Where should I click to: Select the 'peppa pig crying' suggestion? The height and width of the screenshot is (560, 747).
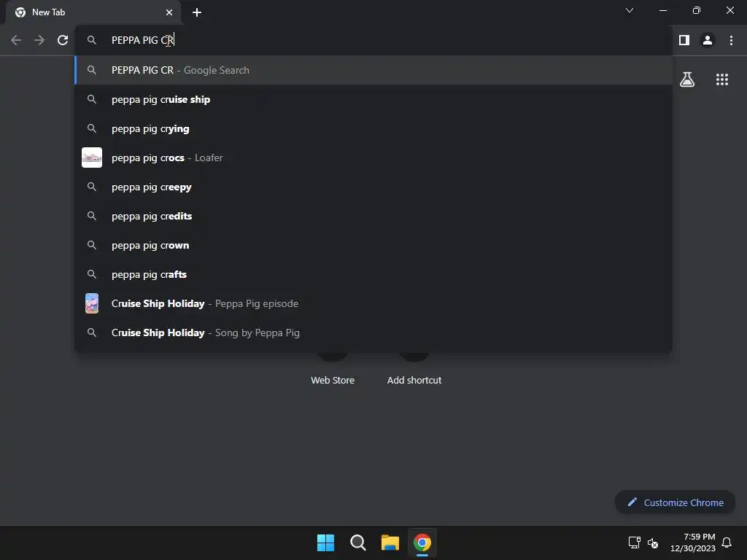(x=373, y=129)
